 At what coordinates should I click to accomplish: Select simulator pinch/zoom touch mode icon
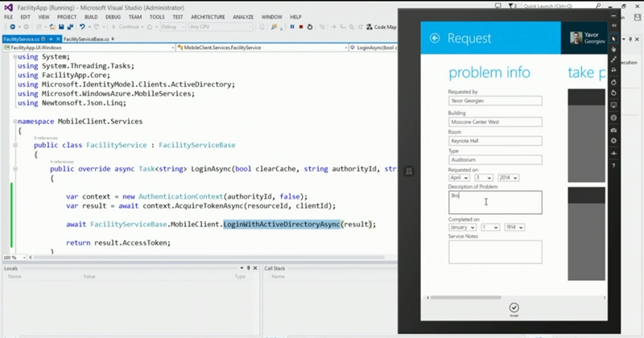pos(613,60)
